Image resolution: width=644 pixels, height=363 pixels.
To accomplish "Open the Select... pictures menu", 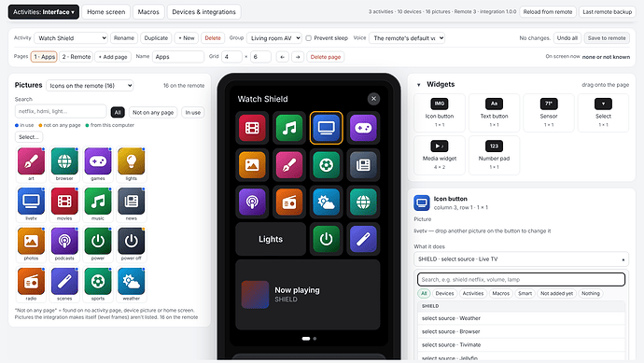I will pyautogui.click(x=28, y=137).
